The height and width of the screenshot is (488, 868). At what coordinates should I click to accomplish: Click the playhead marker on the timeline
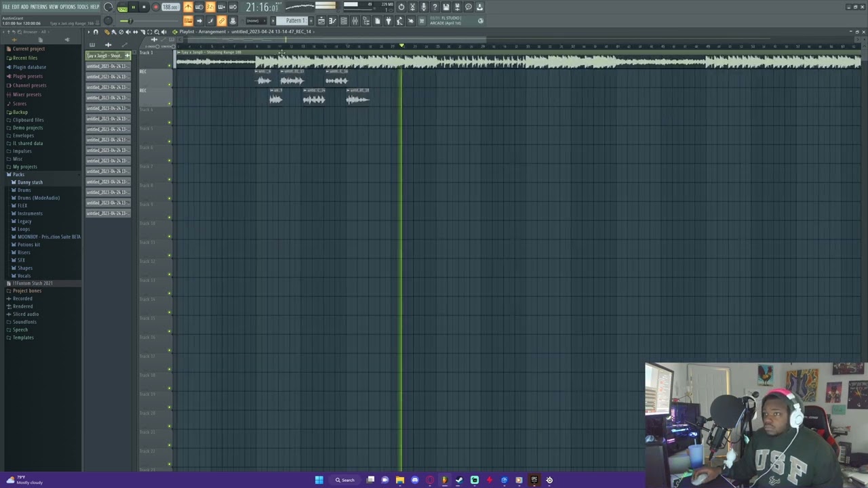tap(401, 46)
